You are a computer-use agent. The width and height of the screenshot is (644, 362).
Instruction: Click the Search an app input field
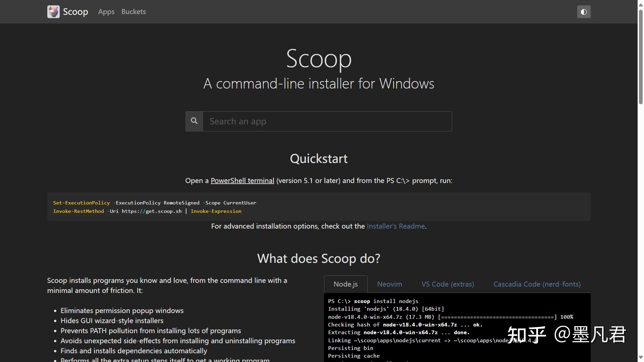point(327,121)
